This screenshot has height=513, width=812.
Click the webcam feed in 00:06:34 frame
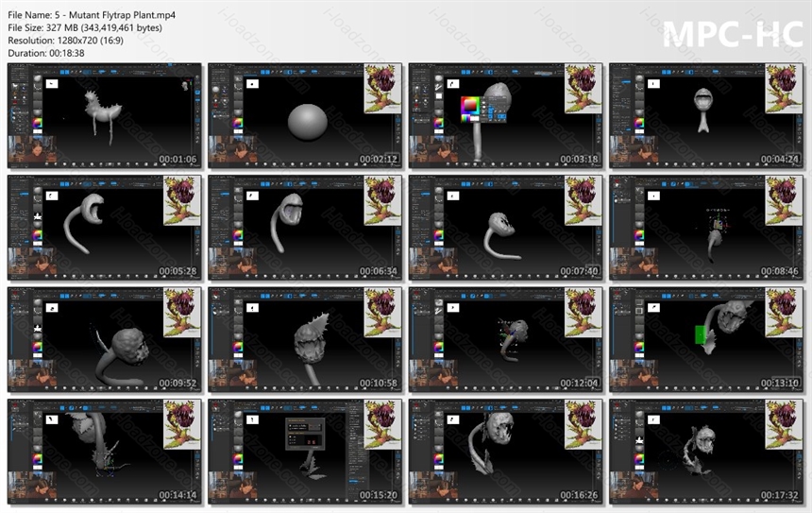click(x=232, y=261)
